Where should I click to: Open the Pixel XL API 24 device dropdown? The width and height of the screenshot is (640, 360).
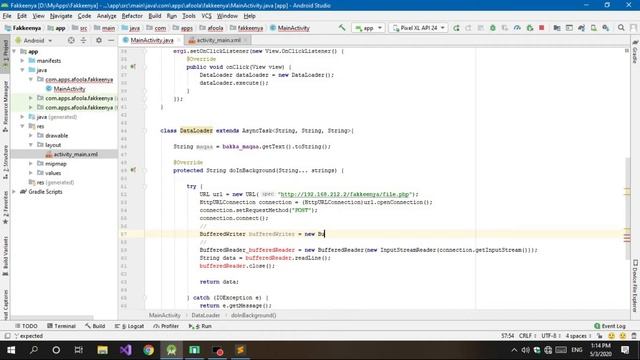(x=418, y=28)
